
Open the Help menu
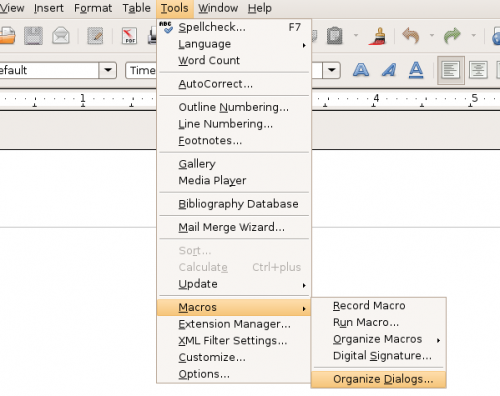pyautogui.click(x=260, y=8)
